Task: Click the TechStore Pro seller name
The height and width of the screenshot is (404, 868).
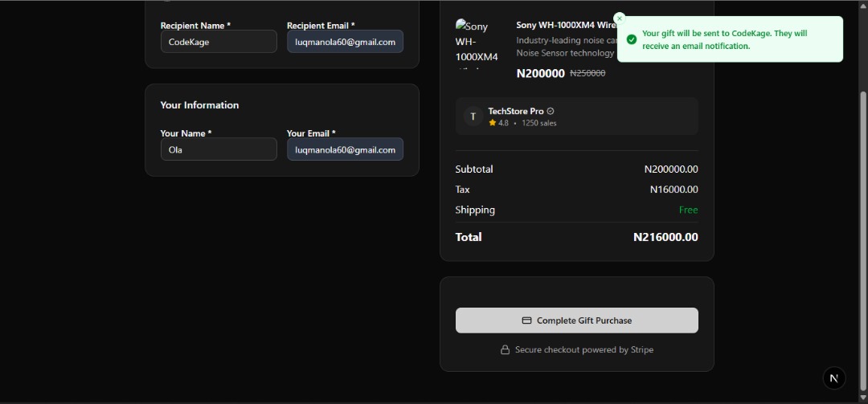Action: [x=516, y=111]
